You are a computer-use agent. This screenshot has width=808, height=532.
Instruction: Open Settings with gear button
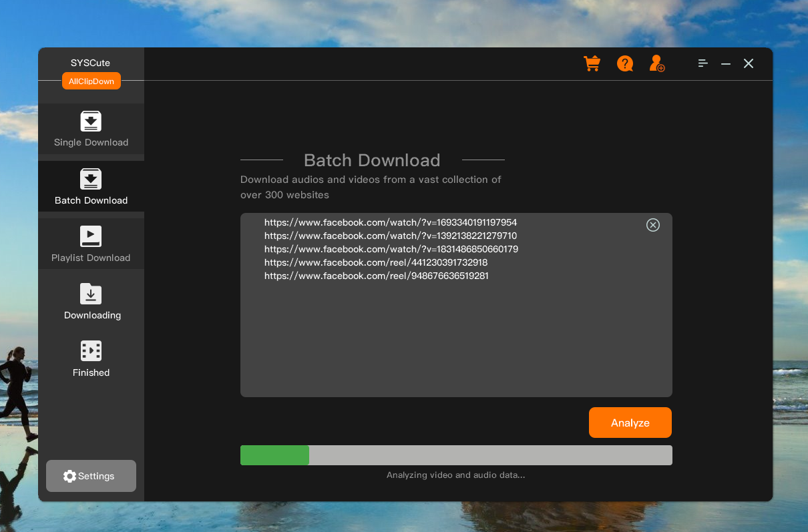coord(91,476)
